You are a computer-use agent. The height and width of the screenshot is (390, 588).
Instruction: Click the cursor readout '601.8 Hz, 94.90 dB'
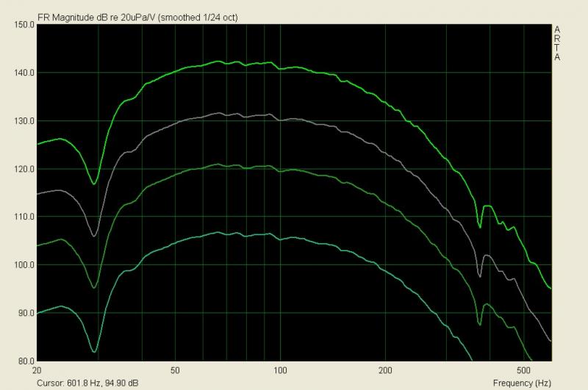[x=102, y=383]
